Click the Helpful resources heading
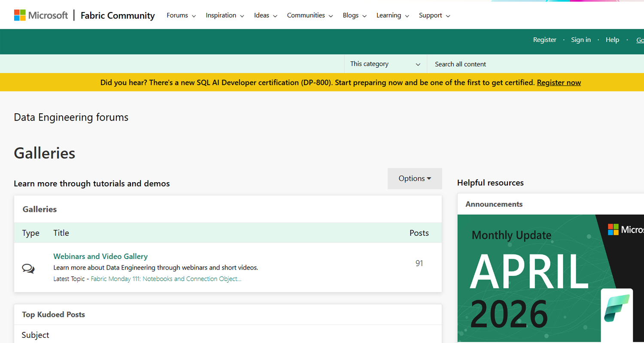The image size is (644, 343). click(x=490, y=183)
